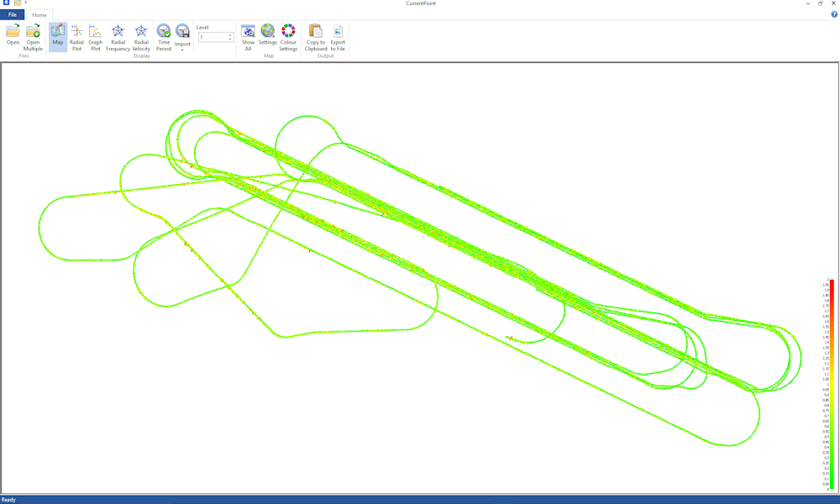Image resolution: width=840 pixels, height=504 pixels.
Task: Click the red end of the colour legend
Action: (x=831, y=284)
